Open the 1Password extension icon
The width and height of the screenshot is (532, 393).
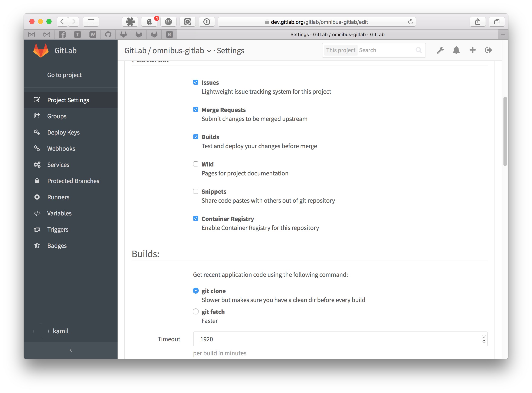207,22
